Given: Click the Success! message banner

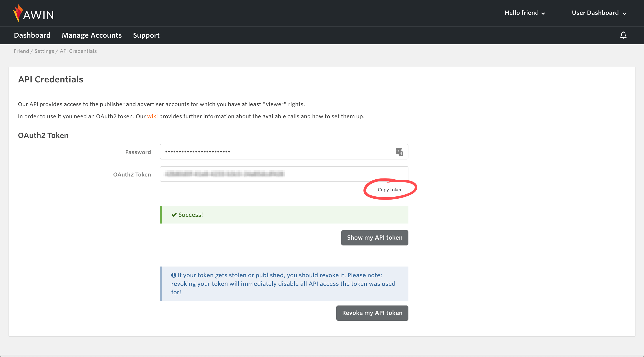Looking at the screenshot, I should 284,215.
